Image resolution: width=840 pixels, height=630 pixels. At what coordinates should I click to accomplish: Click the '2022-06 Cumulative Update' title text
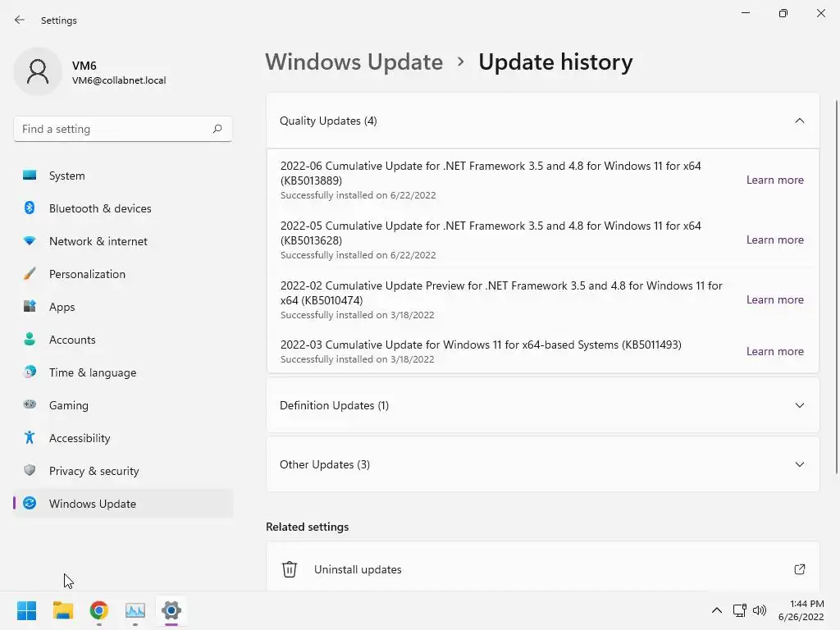click(x=491, y=173)
